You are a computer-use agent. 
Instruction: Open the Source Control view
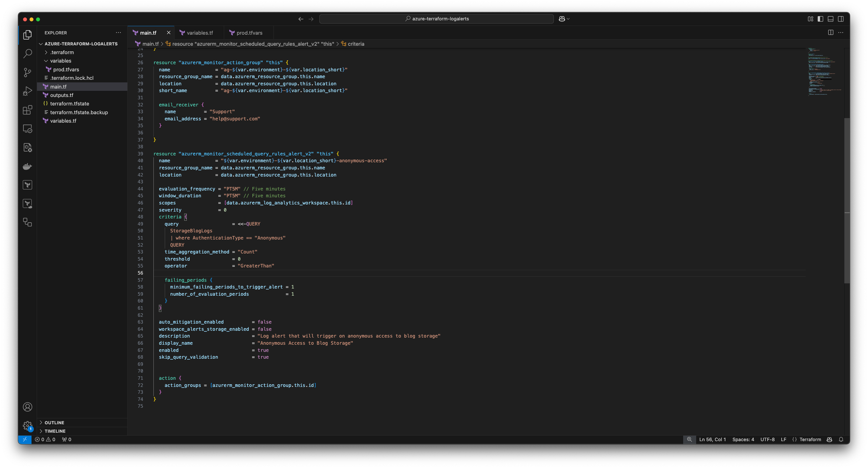(27, 72)
